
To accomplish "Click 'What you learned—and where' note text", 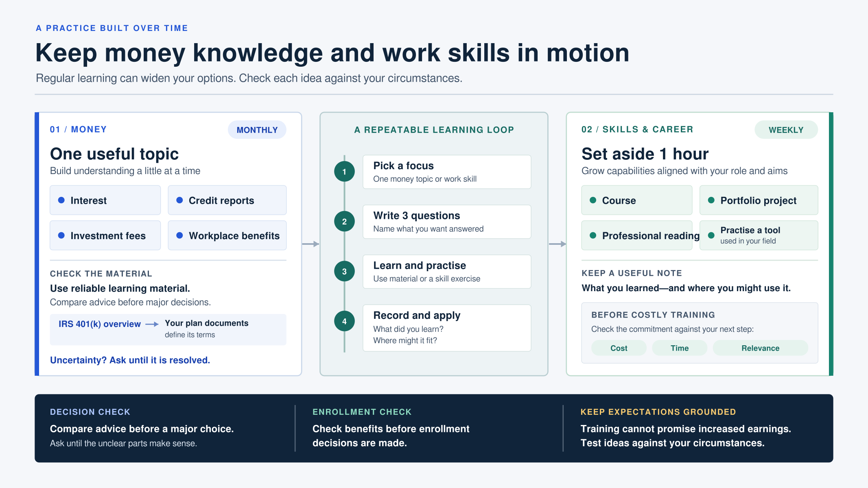I will tap(686, 288).
